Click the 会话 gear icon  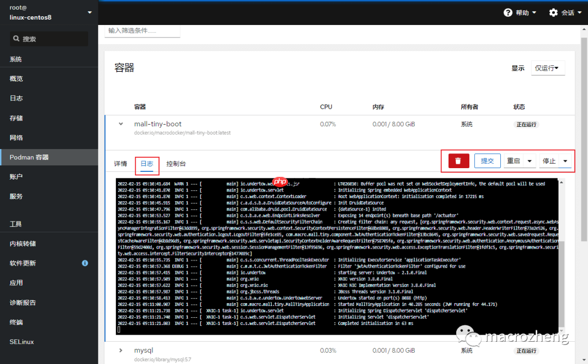click(553, 12)
